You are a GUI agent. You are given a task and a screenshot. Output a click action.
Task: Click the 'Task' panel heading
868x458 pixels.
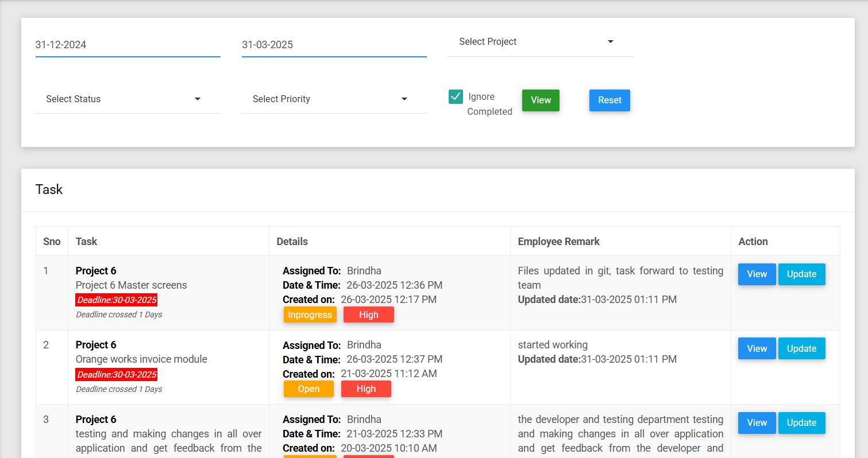[49, 189]
